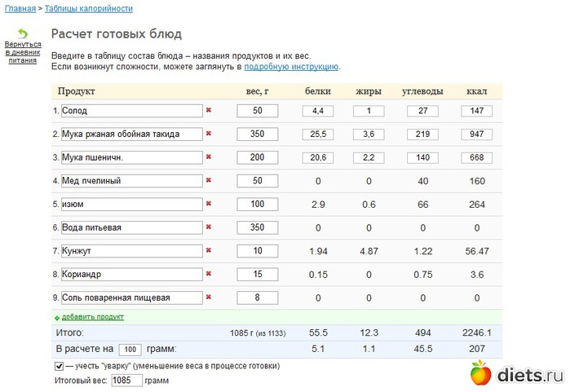Open the Главная breadcrumb link
This screenshot has width=570, height=392.
[x=17, y=8]
